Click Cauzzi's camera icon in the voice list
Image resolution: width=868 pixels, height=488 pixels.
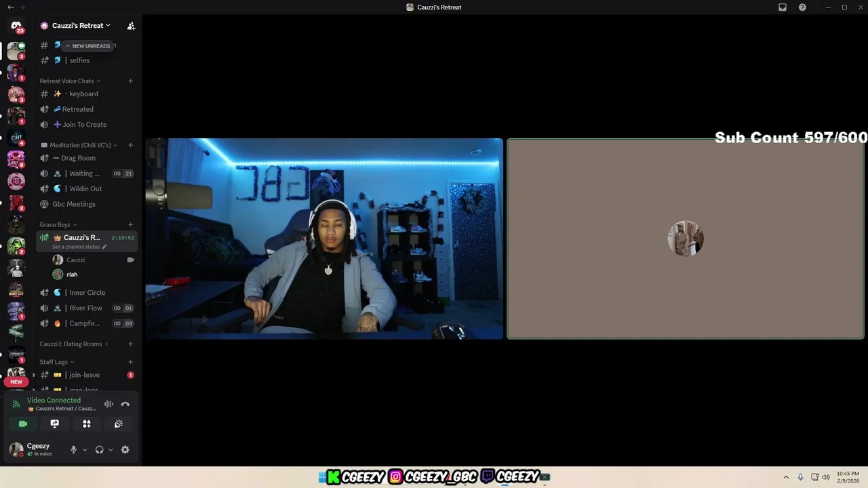pyautogui.click(x=130, y=260)
